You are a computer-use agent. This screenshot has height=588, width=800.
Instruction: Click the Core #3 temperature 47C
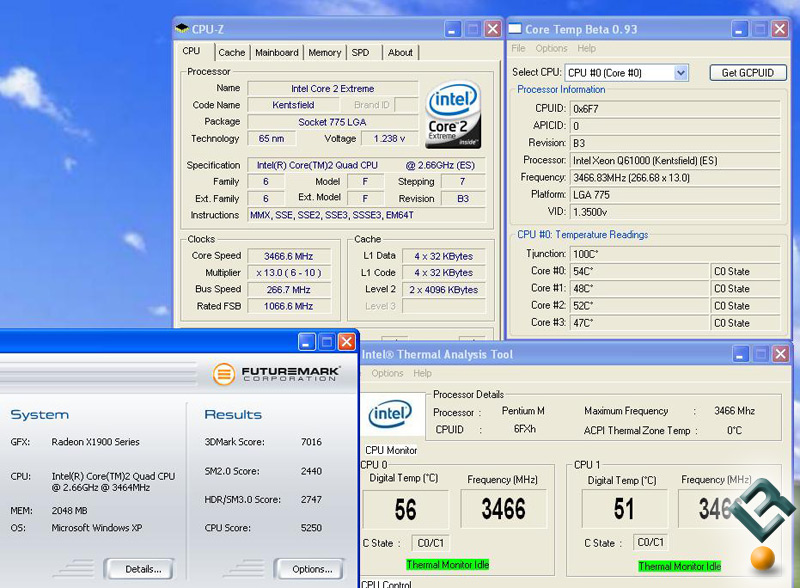coord(640,323)
